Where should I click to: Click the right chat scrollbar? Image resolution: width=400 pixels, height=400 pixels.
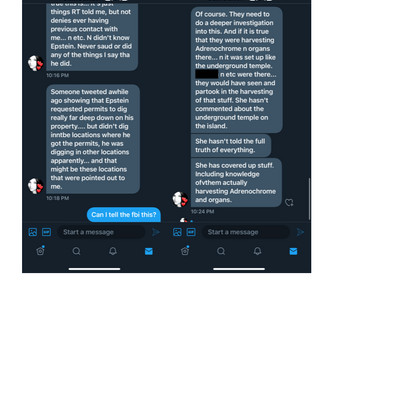tap(309, 199)
